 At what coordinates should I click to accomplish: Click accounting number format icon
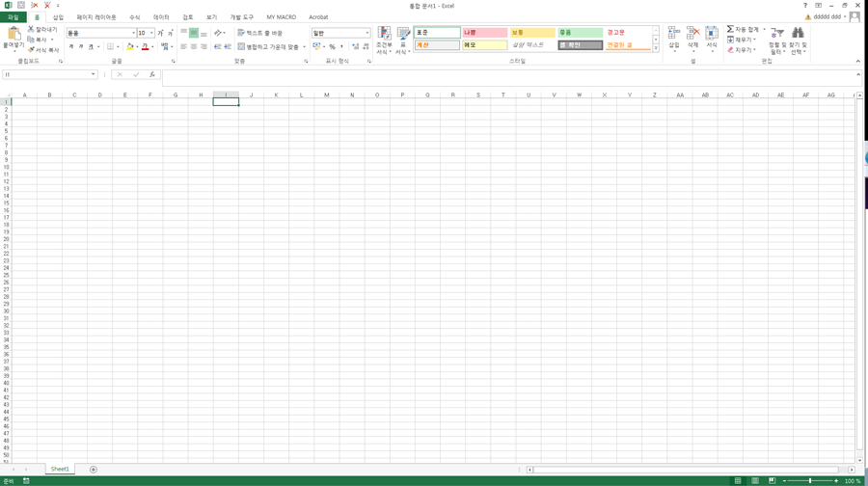[x=316, y=47]
